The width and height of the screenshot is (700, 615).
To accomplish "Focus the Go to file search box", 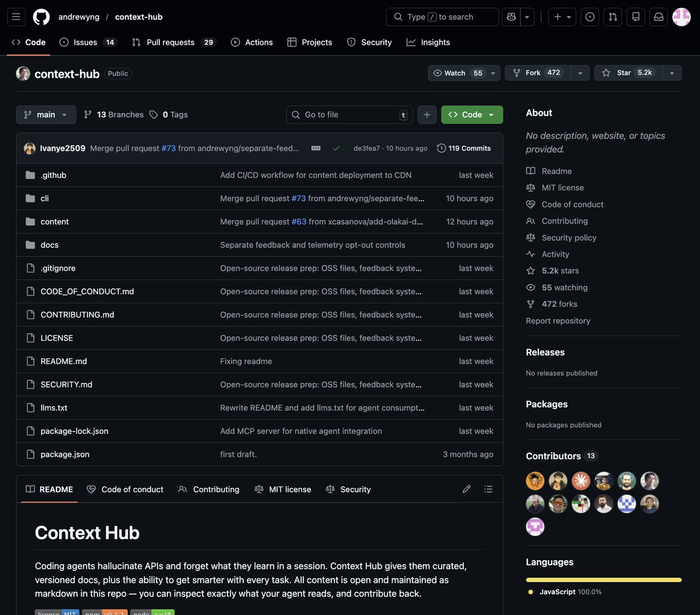I will tap(349, 114).
